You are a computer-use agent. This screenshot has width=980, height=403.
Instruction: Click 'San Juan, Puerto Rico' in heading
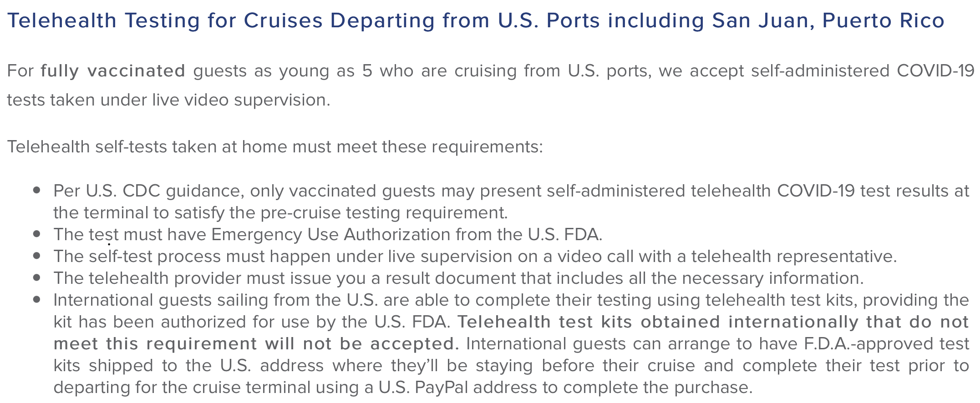828,20
